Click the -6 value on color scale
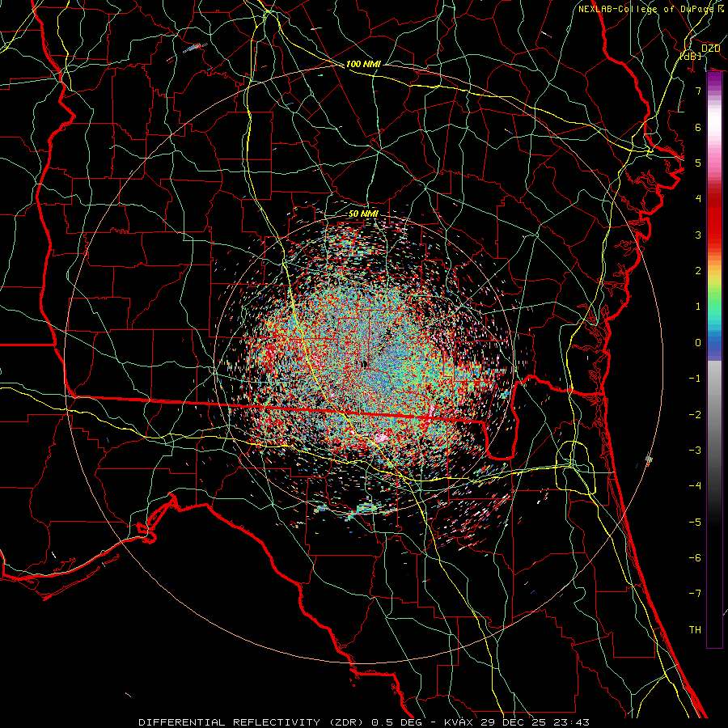The image size is (728, 728). [x=695, y=558]
